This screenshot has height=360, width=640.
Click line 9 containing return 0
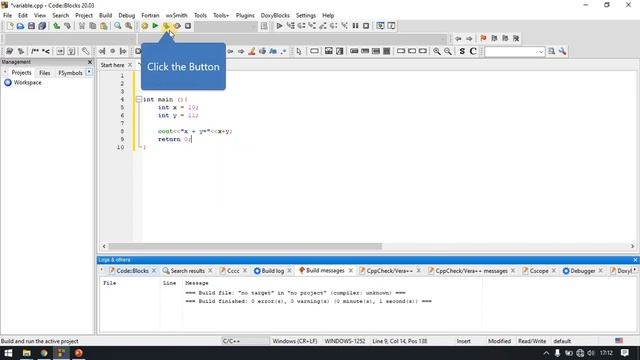click(x=175, y=139)
